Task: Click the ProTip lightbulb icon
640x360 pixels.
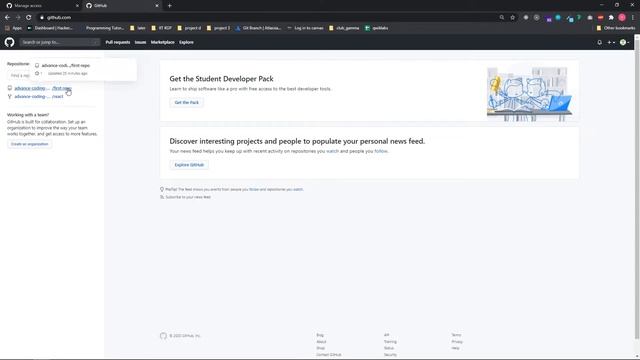Action: coord(162,189)
